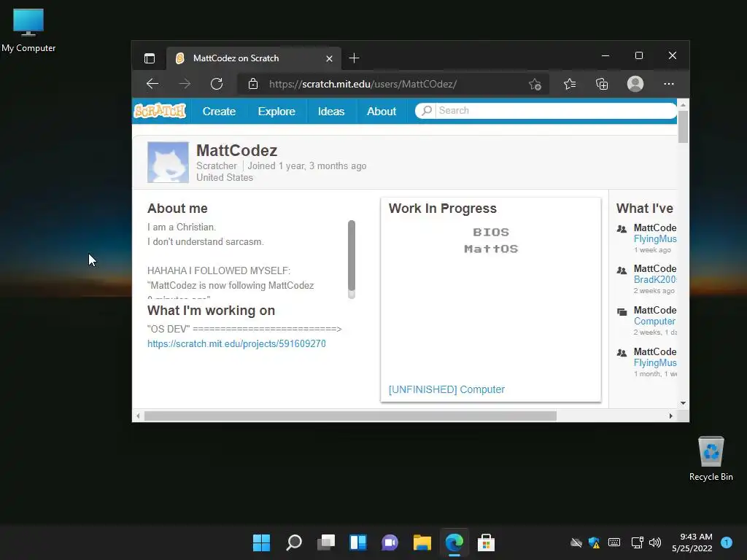Click the network tray icon
The width and height of the screenshot is (747, 560).
pos(638,542)
